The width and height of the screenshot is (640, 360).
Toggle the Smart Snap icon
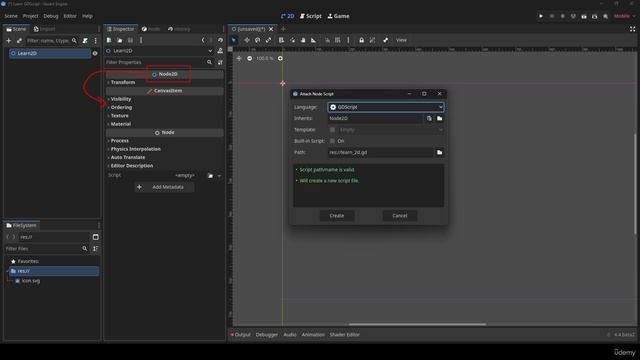tap(327, 40)
